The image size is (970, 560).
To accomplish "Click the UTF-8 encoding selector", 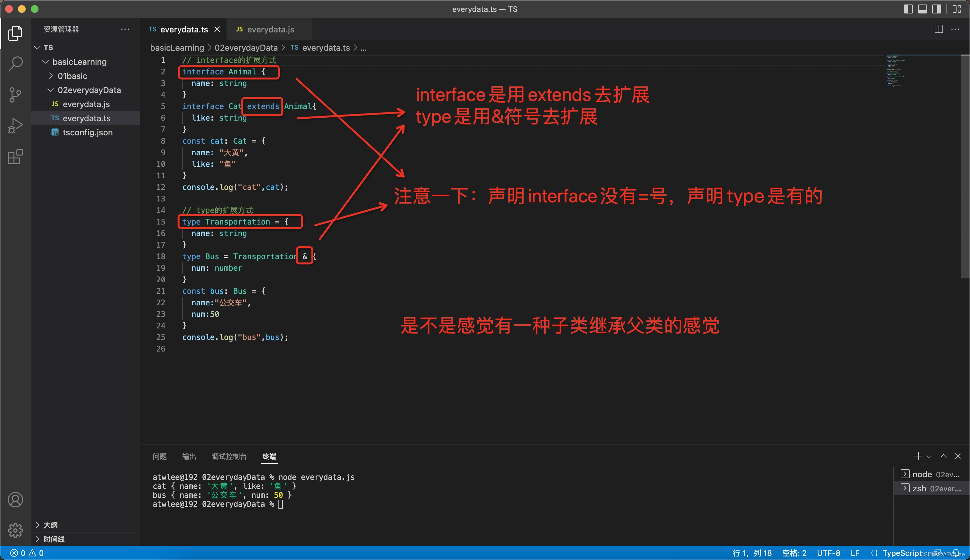I will (x=829, y=553).
